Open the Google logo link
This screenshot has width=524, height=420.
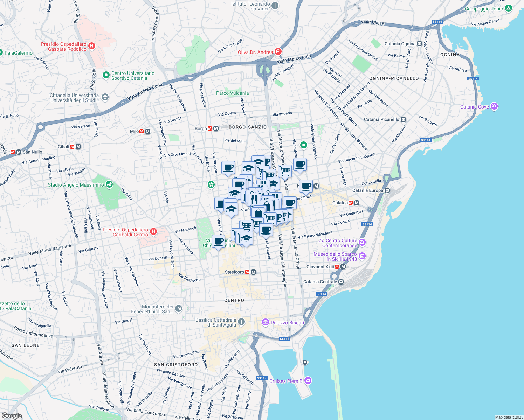point(12,416)
